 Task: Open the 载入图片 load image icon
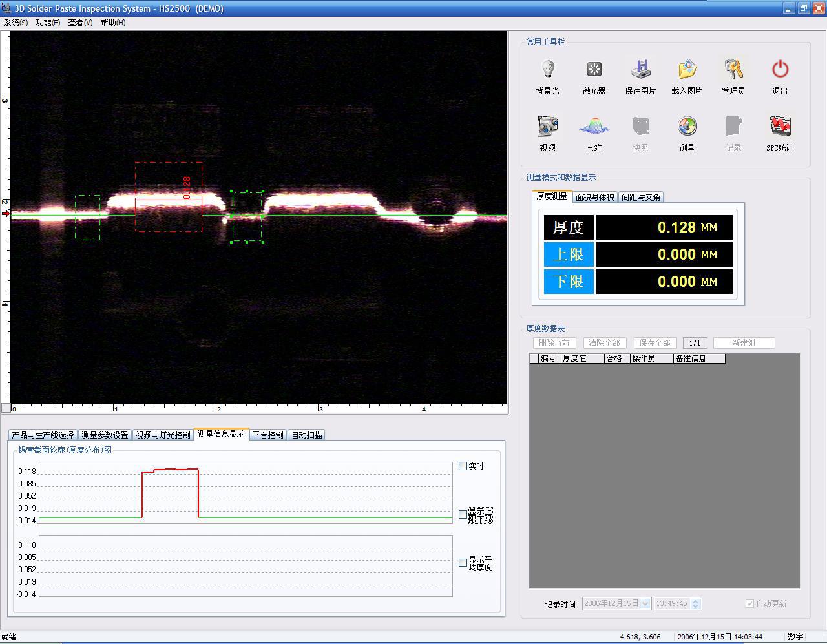(687, 70)
